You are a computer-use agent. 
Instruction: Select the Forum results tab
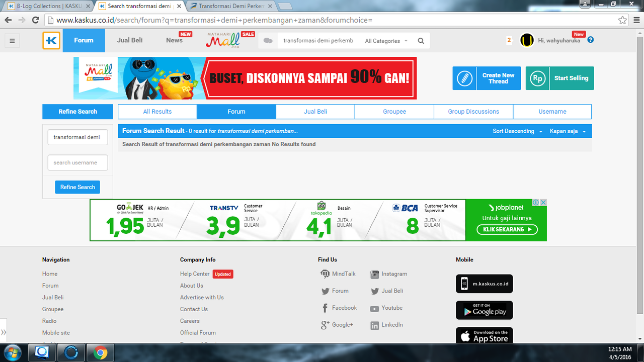coord(236,112)
